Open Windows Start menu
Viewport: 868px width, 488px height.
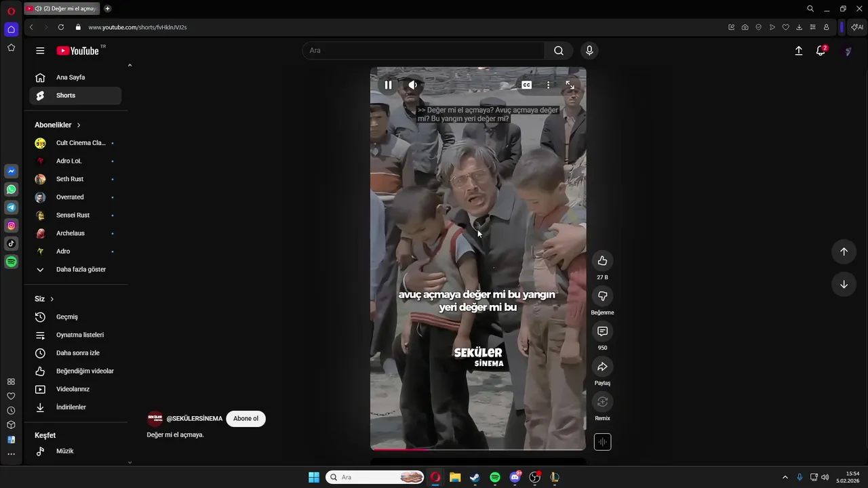[314, 477]
